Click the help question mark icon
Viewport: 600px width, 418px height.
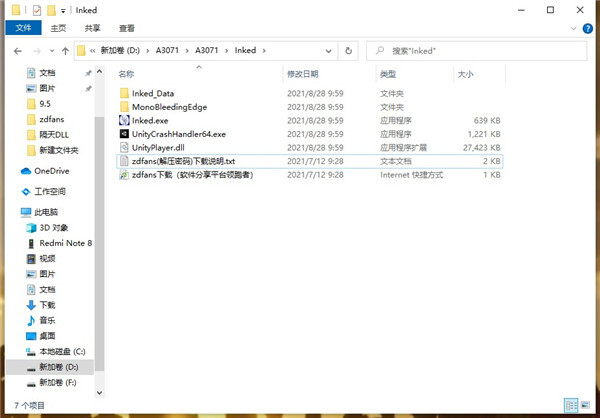(587, 28)
